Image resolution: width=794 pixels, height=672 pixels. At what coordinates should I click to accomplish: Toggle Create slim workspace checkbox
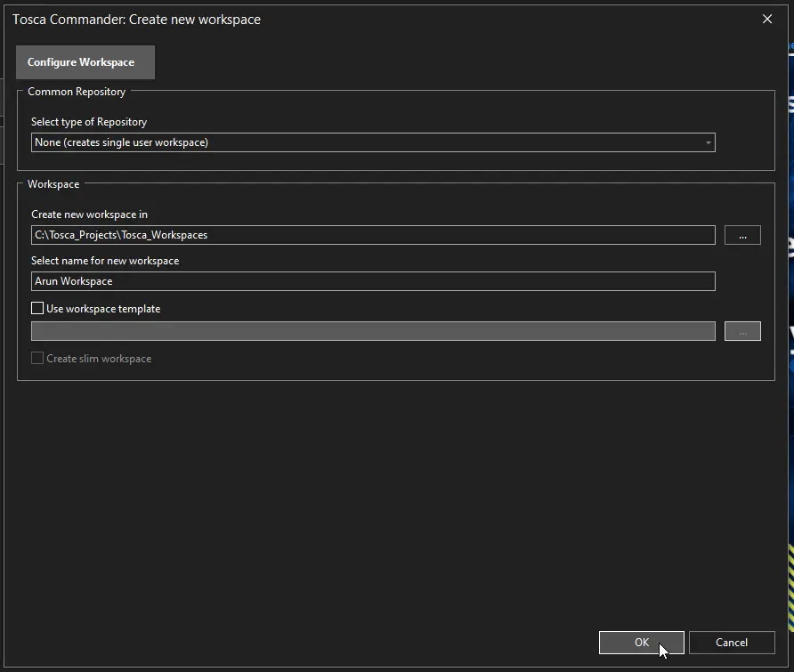point(37,358)
